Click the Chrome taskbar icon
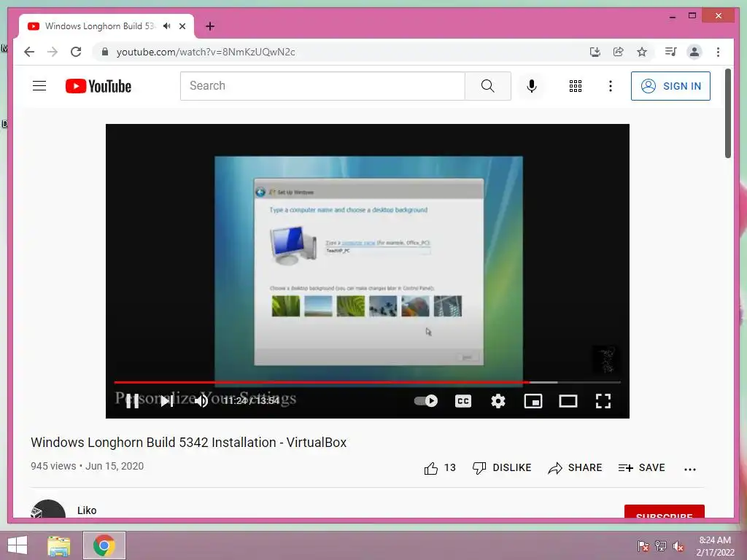This screenshot has height=560, width=747. tap(104, 545)
